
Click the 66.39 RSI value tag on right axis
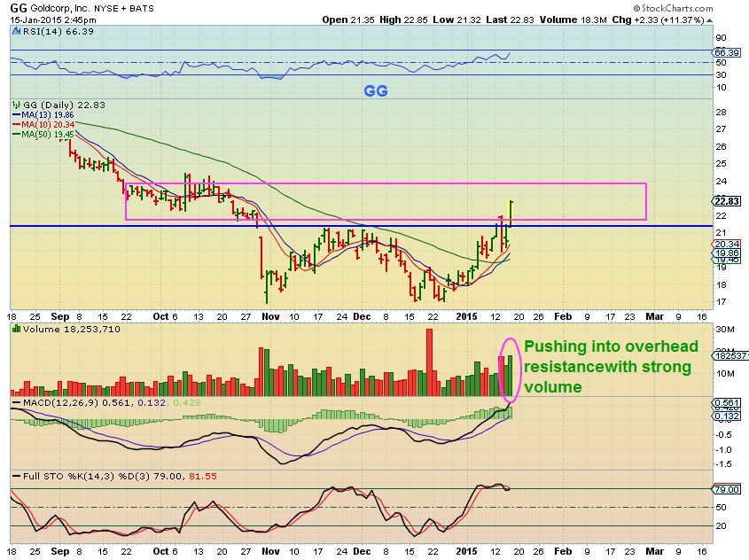coord(727,52)
